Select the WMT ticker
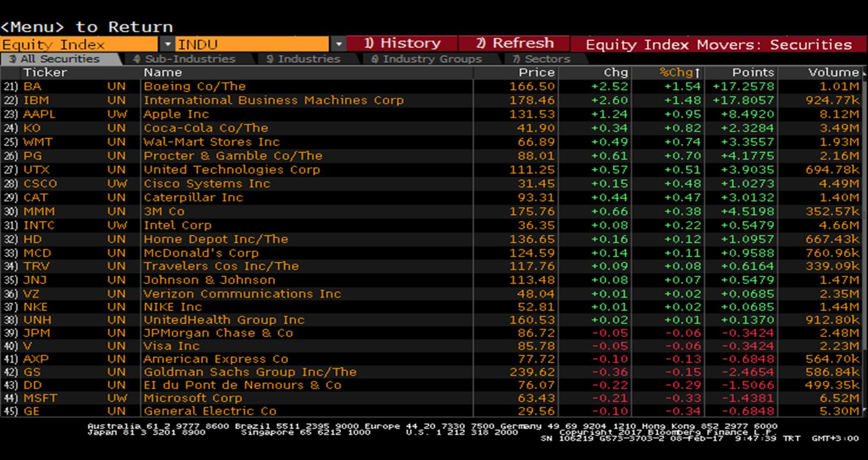 [38, 142]
